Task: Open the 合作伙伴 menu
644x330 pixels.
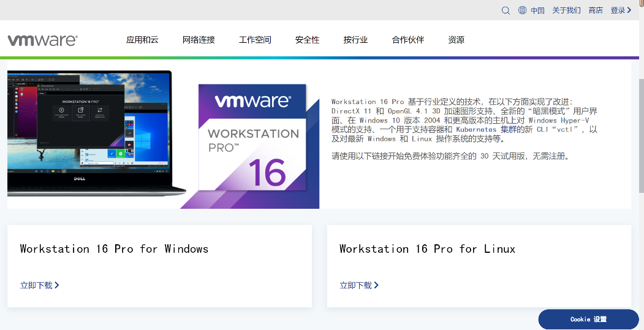Action: tap(408, 40)
